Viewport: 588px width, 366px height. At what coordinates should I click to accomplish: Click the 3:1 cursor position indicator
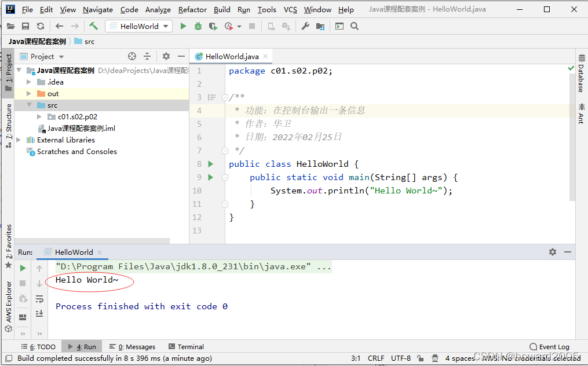tap(356, 358)
